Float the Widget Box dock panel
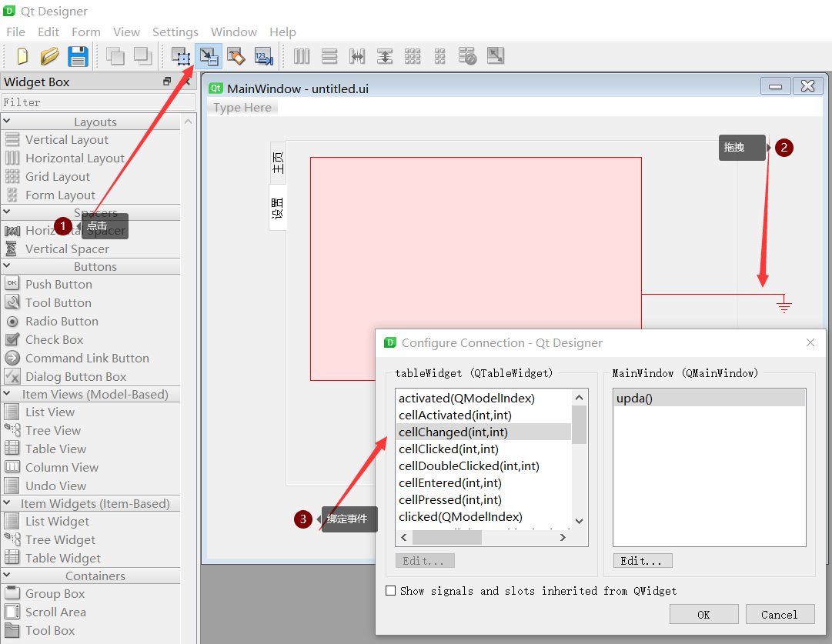This screenshot has width=832, height=644. coord(167,81)
